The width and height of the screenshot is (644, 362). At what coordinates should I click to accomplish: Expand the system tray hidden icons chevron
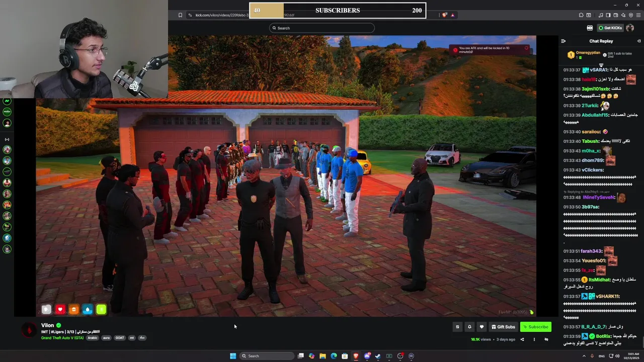pyautogui.click(x=584, y=356)
